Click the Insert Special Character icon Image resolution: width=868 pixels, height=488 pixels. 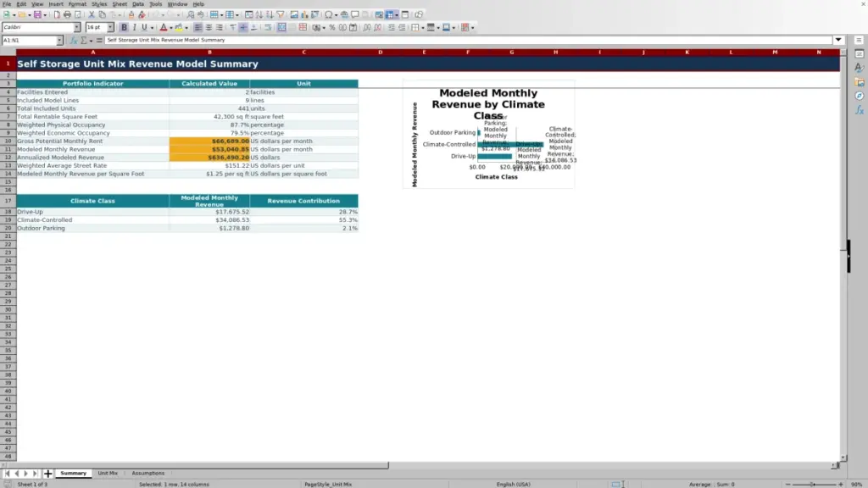[329, 14]
